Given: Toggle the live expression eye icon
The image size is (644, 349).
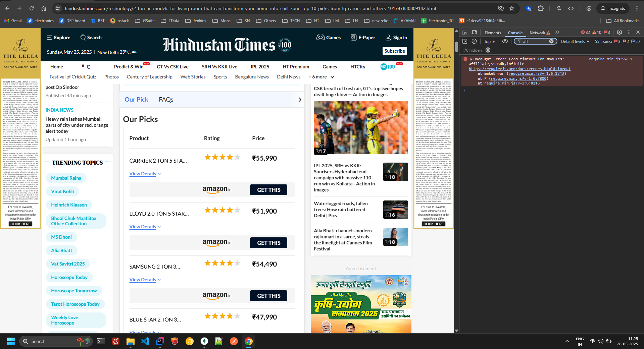Looking at the screenshot, I should click(x=505, y=41).
